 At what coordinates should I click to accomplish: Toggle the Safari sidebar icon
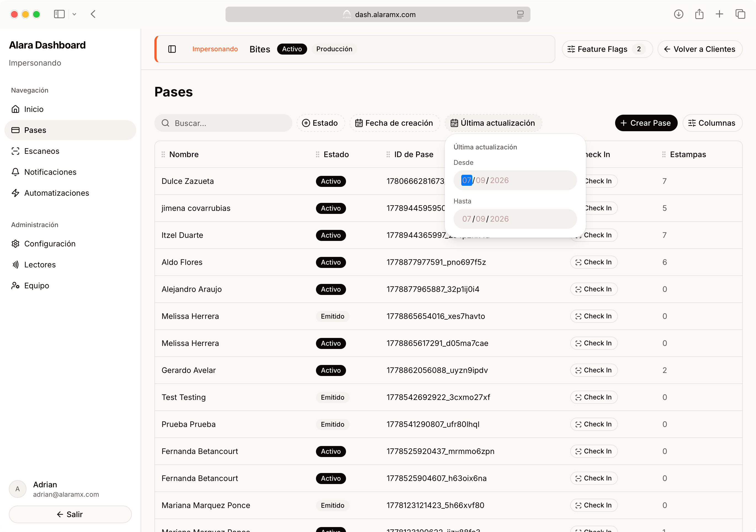(59, 14)
